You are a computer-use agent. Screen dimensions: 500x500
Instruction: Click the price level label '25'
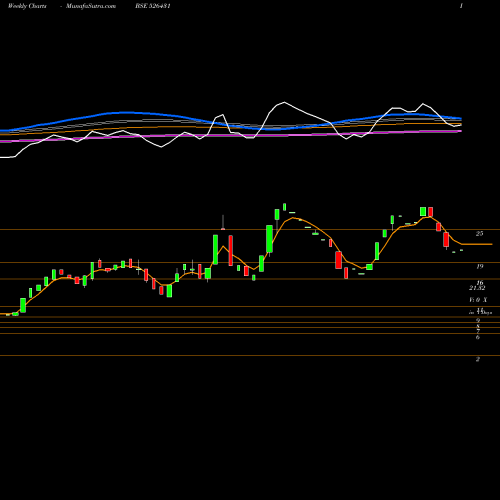[x=479, y=233]
